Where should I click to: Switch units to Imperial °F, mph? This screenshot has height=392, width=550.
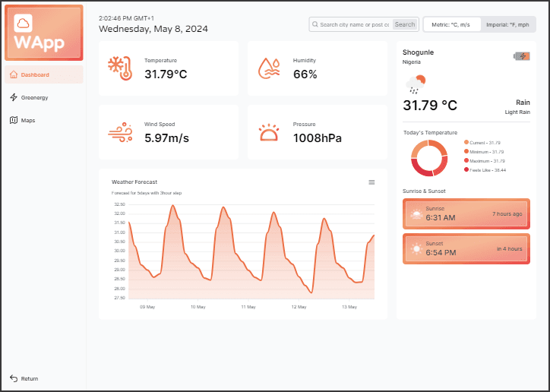(507, 24)
